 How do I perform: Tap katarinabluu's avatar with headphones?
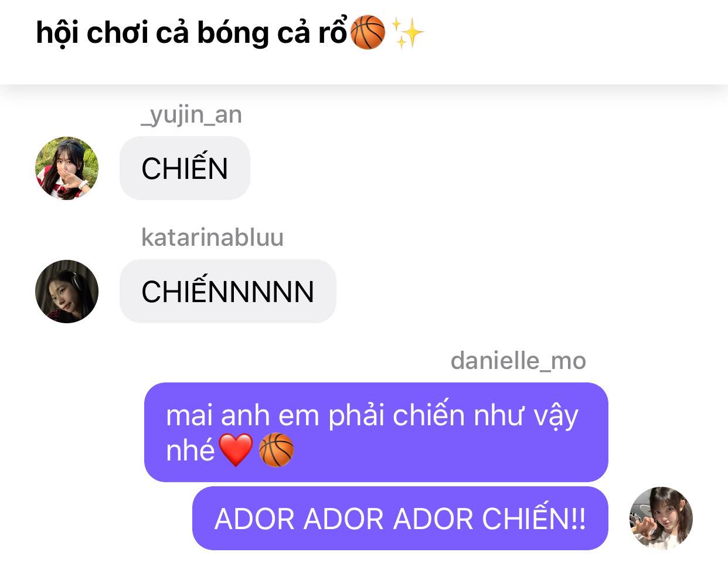67,292
